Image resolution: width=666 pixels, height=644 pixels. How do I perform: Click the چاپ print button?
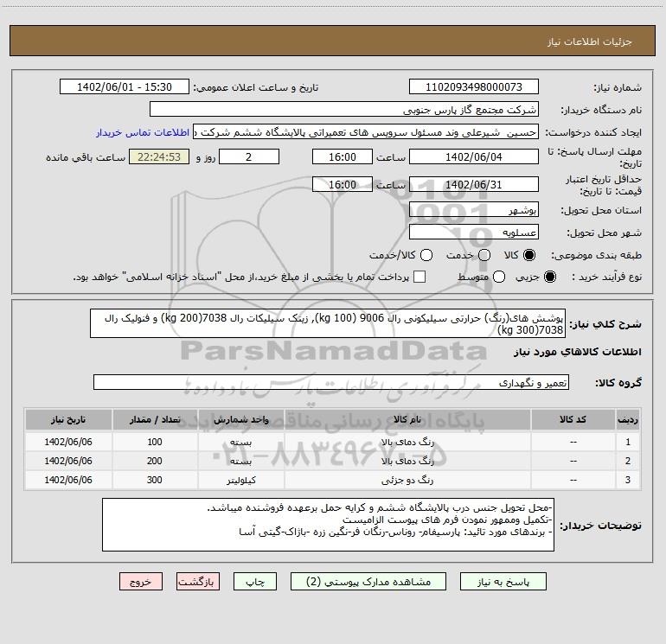point(255,581)
